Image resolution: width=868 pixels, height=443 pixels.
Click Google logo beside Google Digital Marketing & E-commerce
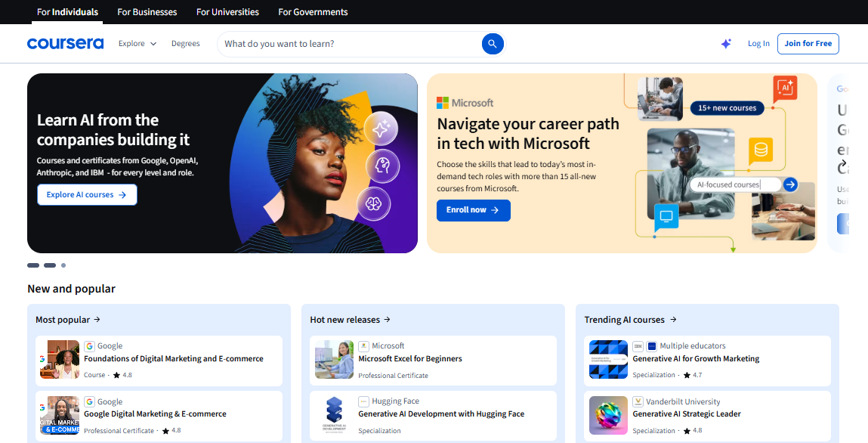pos(89,401)
